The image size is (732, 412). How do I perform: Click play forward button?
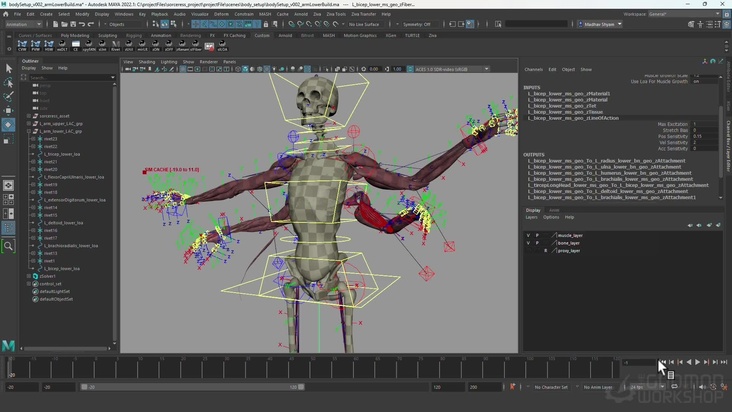[x=697, y=362]
